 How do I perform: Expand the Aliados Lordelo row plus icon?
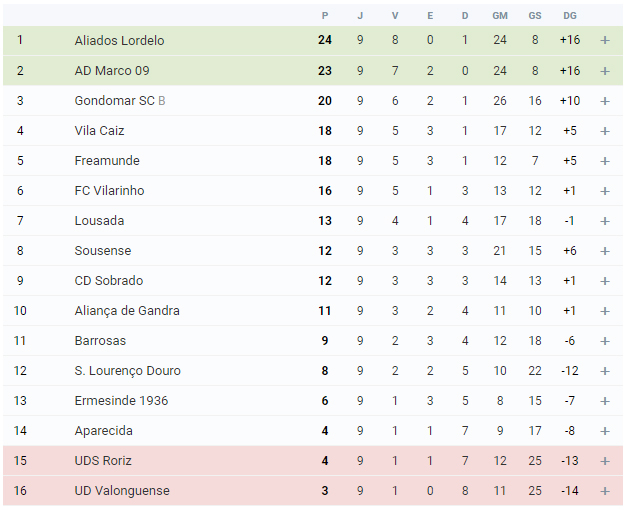click(605, 40)
